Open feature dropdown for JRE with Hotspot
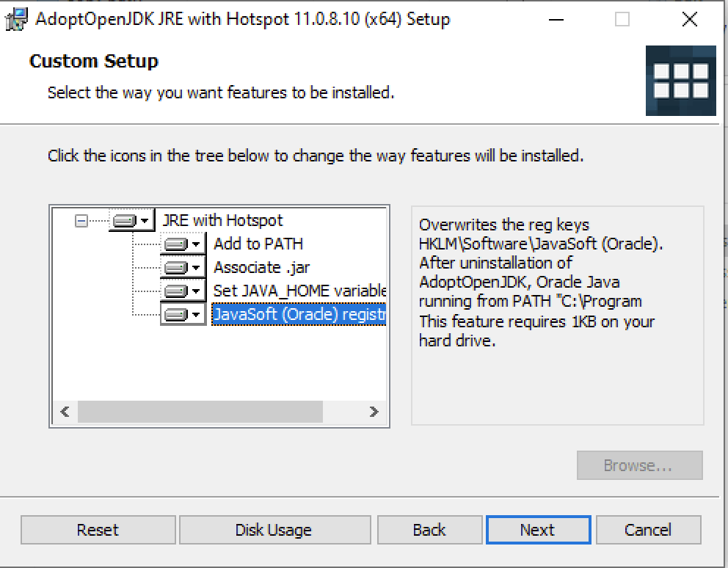The width and height of the screenshot is (728, 568). click(132, 220)
